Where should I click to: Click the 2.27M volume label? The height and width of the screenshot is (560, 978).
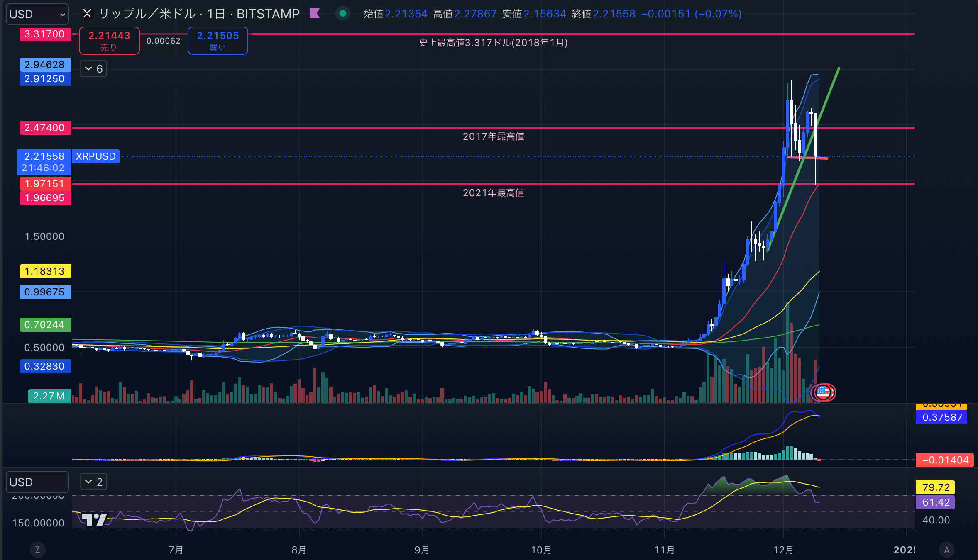50,396
